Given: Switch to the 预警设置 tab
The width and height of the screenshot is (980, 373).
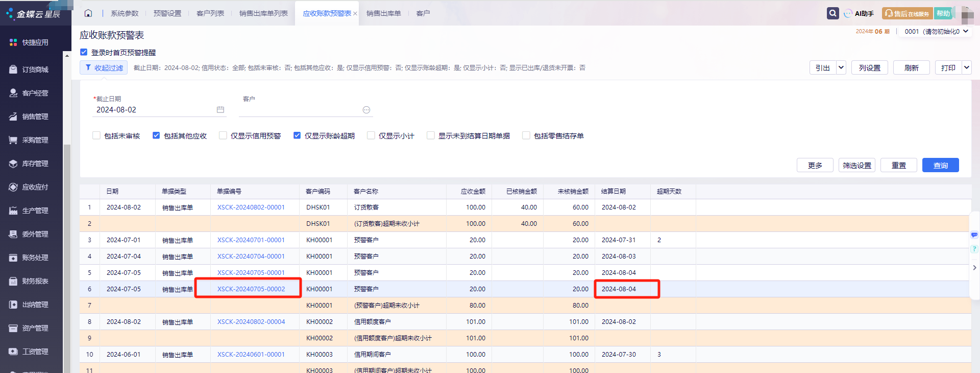Looking at the screenshot, I should point(167,13).
